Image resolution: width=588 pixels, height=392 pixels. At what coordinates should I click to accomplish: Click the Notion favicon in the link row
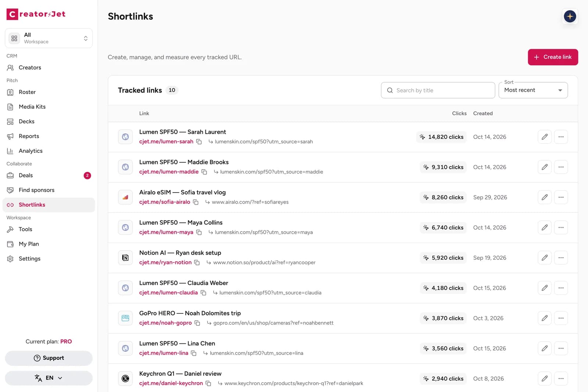(x=125, y=258)
